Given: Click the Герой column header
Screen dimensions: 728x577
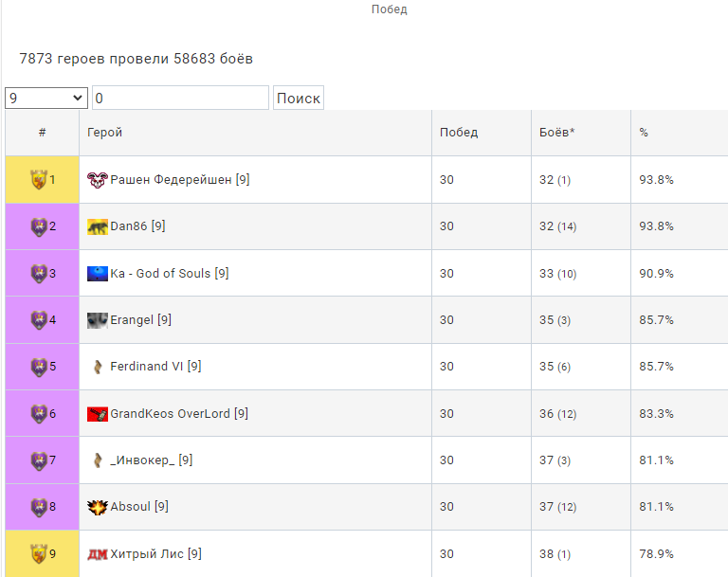Looking at the screenshot, I should click(x=104, y=133).
